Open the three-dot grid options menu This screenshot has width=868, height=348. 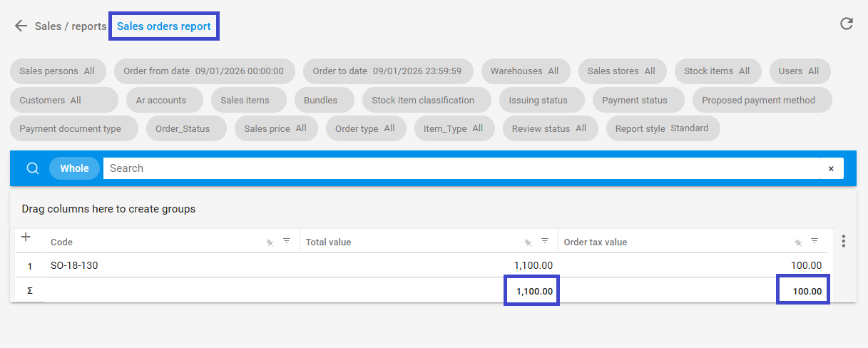point(844,241)
